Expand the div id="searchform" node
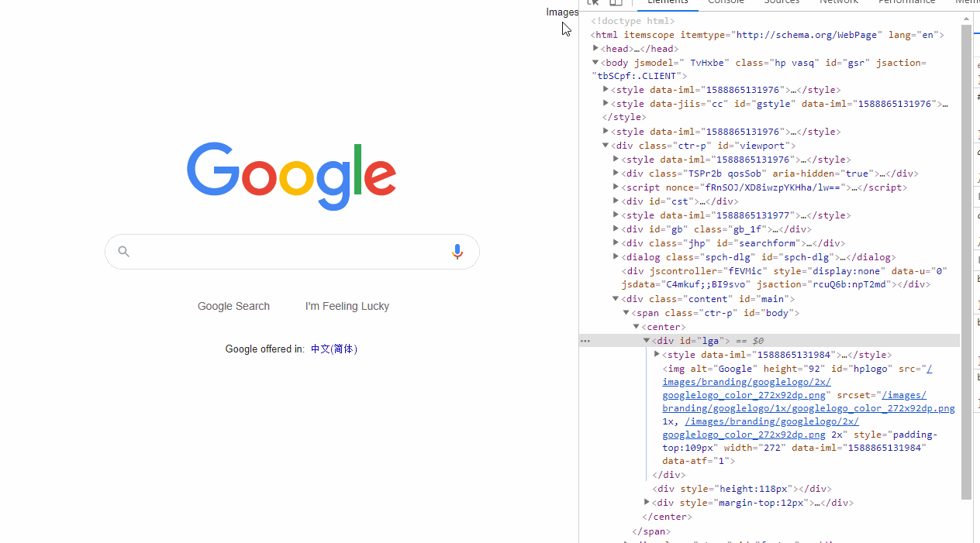 [616, 242]
